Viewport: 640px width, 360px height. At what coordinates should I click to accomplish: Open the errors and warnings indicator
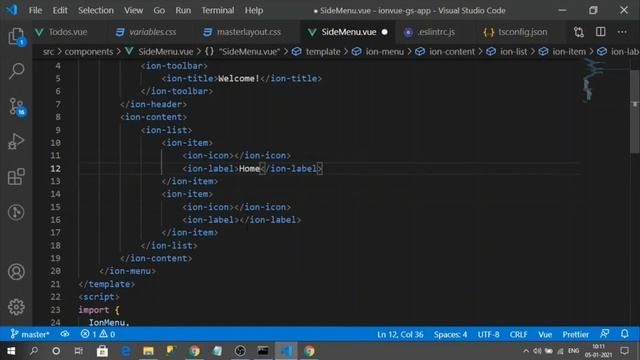(98, 334)
